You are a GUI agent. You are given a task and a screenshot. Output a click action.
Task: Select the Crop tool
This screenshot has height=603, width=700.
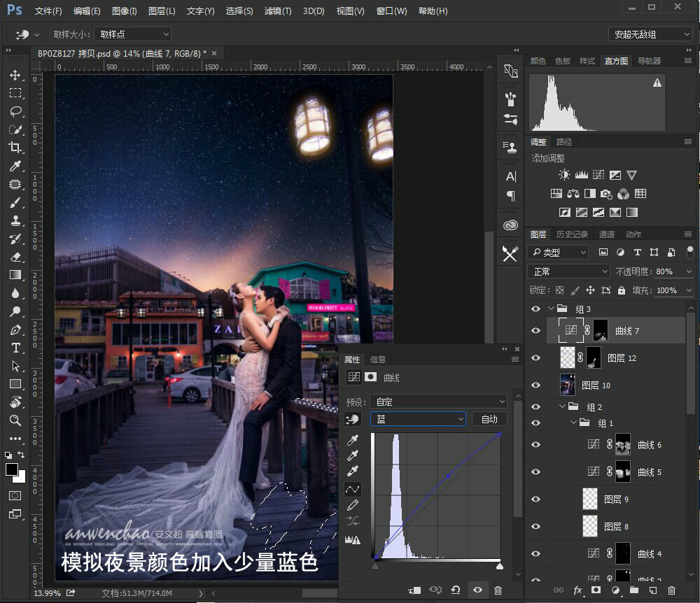click(15, 147)
